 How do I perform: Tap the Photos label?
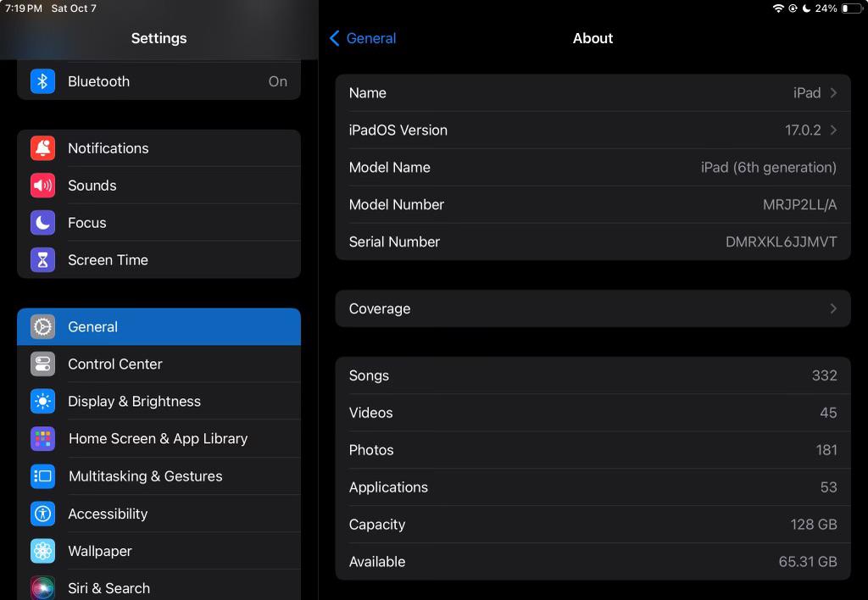(371, 450)
